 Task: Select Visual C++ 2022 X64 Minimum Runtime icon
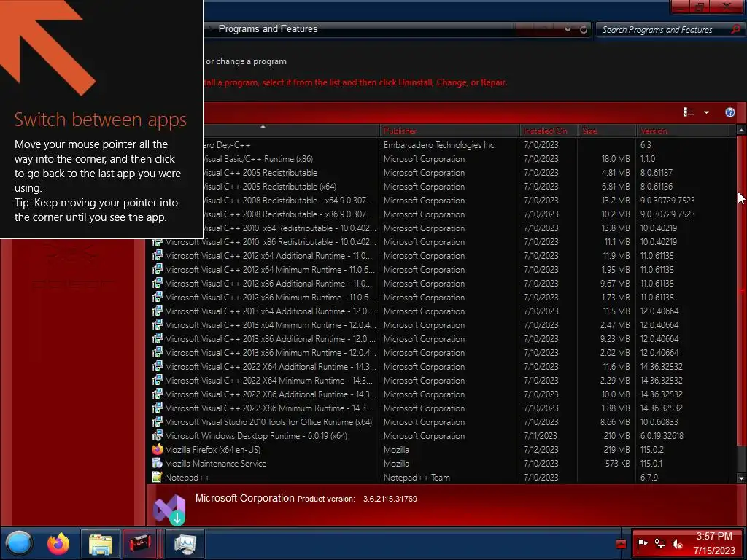[x=158, y=380]
